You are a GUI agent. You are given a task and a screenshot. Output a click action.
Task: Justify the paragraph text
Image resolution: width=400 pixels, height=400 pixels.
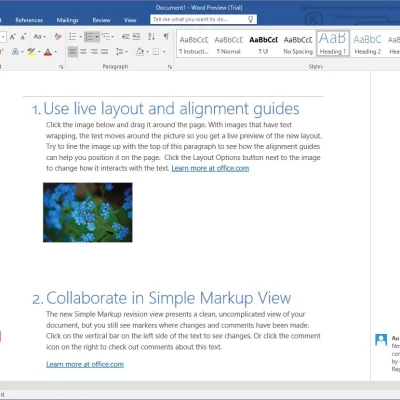click(105, 52)
